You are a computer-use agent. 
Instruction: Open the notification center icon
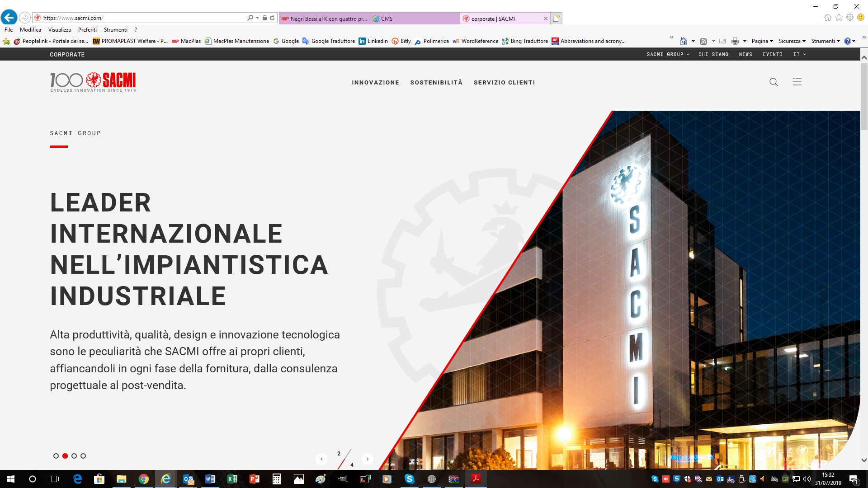854,479
